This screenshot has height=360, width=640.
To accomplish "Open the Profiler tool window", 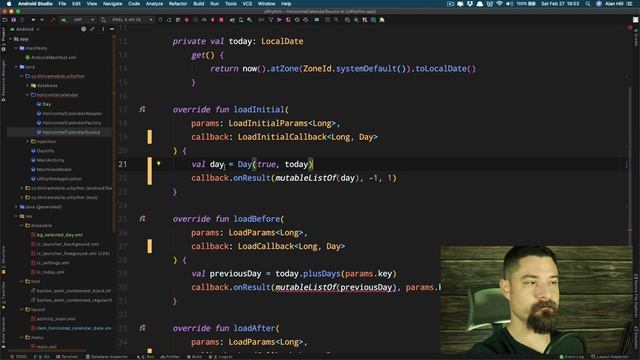I will [170, 357].
